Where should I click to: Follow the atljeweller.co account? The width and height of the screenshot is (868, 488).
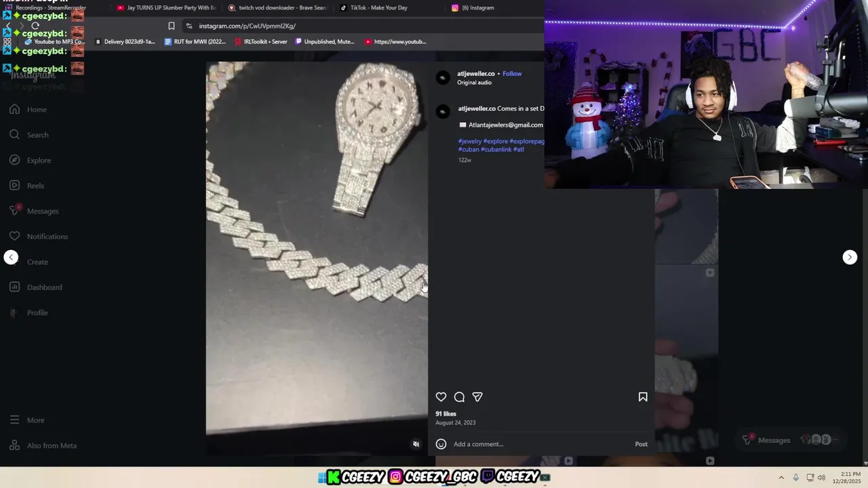point(512,73)
